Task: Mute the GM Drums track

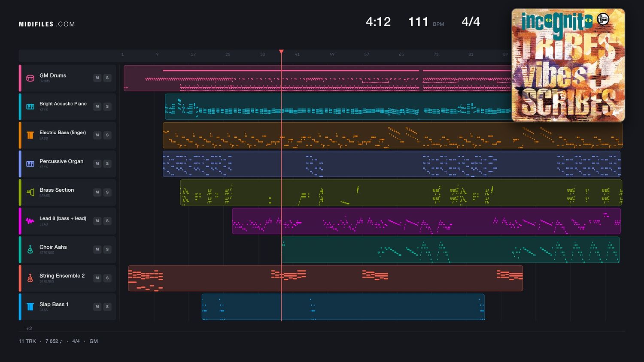Action: [x=97, y=78]
